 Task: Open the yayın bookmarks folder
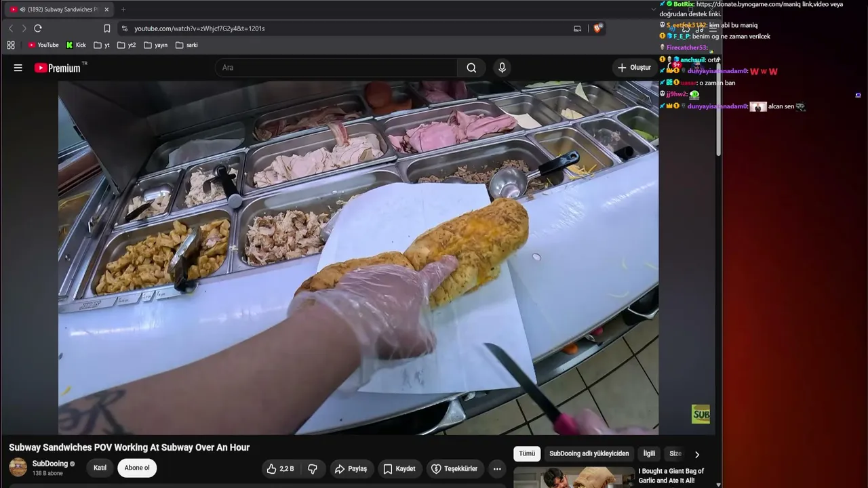click(156, 45)
